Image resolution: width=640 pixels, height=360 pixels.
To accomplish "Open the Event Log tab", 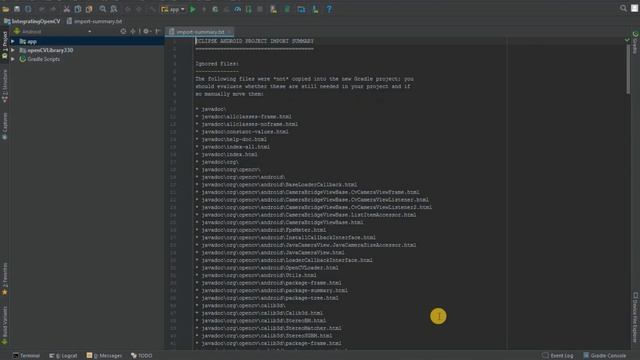I will point(558,356).
